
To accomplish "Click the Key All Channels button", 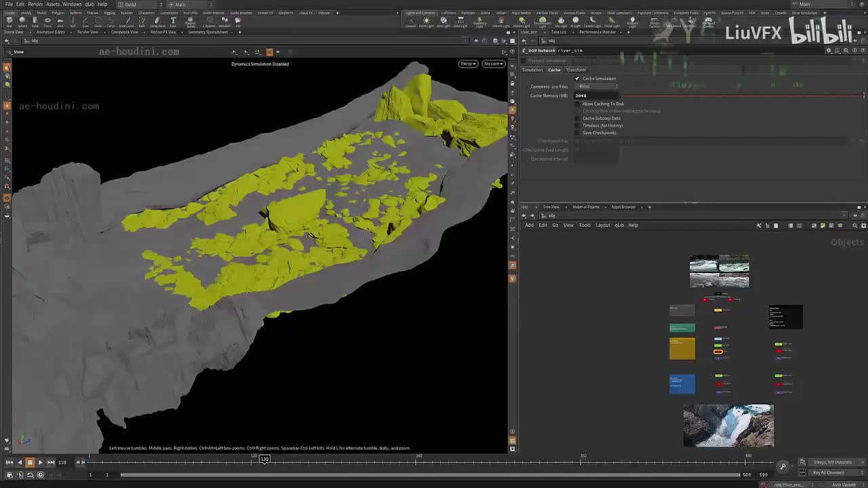I will coord(828,472).
